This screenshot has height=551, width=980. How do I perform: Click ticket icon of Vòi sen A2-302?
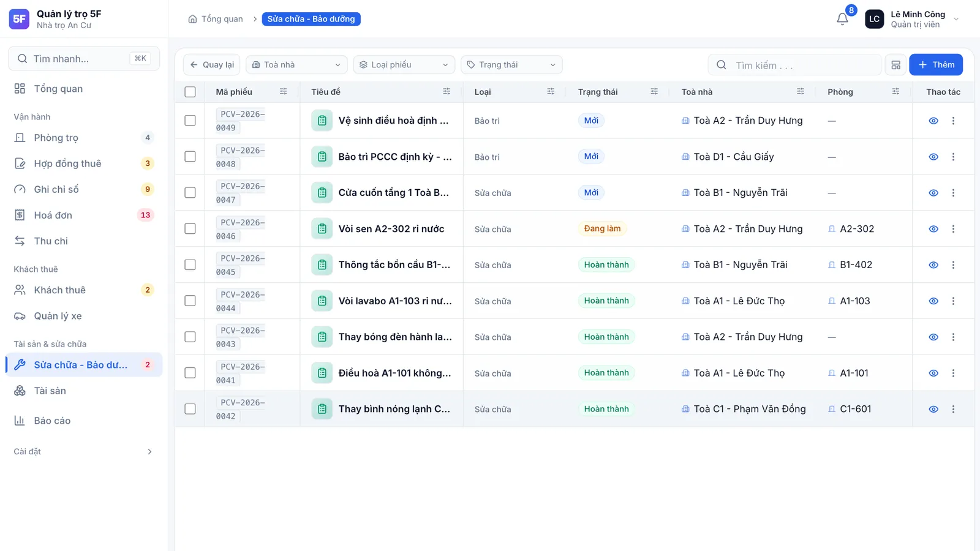[322, 229]
